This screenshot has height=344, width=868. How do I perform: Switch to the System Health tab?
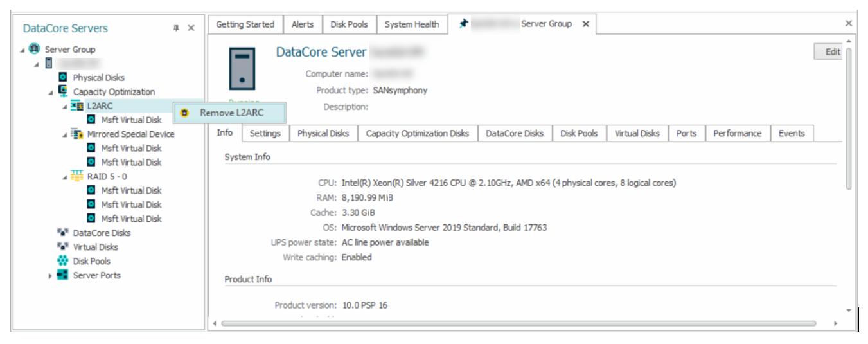point(412,24)
